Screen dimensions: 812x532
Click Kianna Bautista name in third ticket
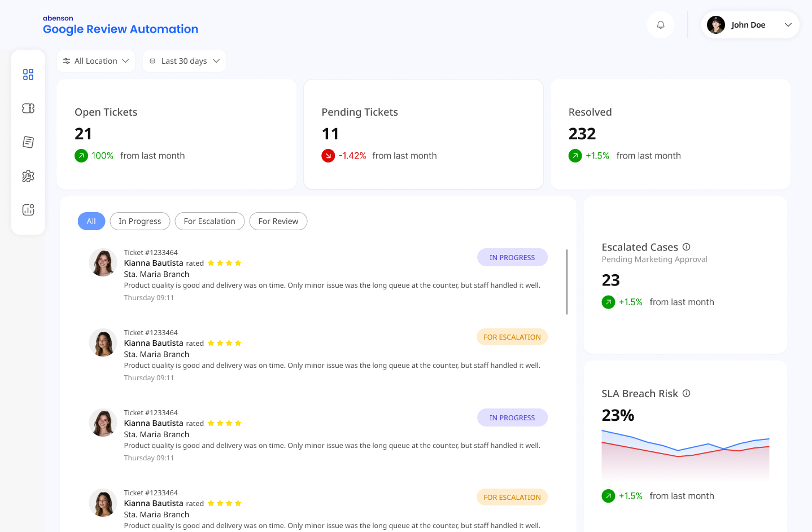click(154, 423)
